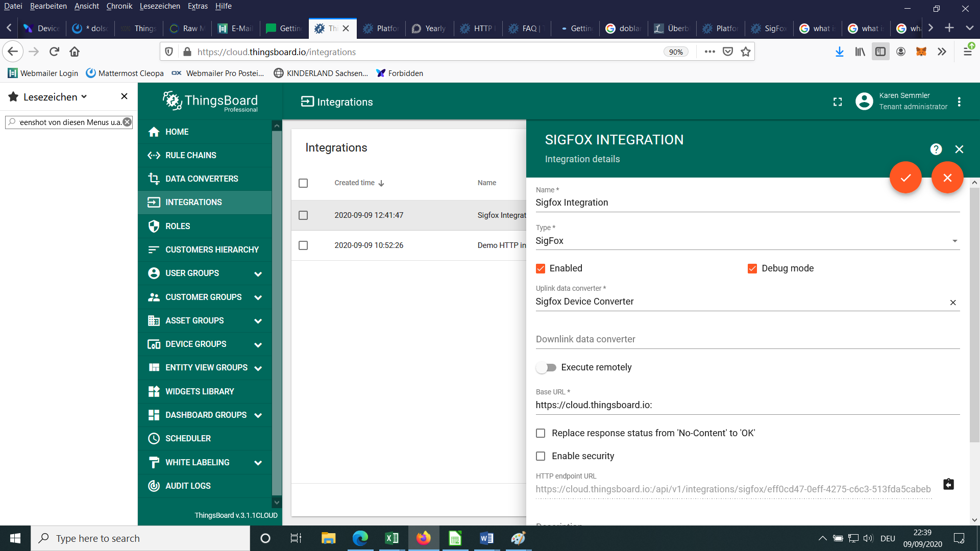Viewport: 980px width, 551px height.
Task: Expand the White Labeling menu
Action: (205, 462)
